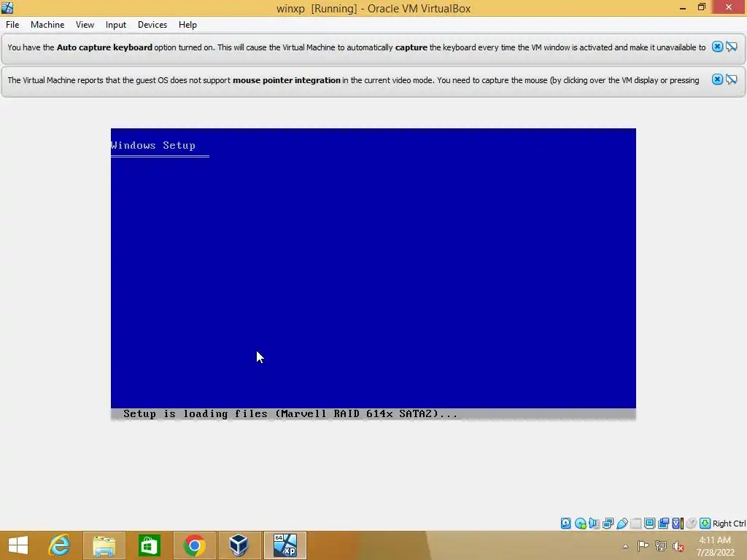The image size is (747, 560).
Task: Open the File menu
Action: 12,25
